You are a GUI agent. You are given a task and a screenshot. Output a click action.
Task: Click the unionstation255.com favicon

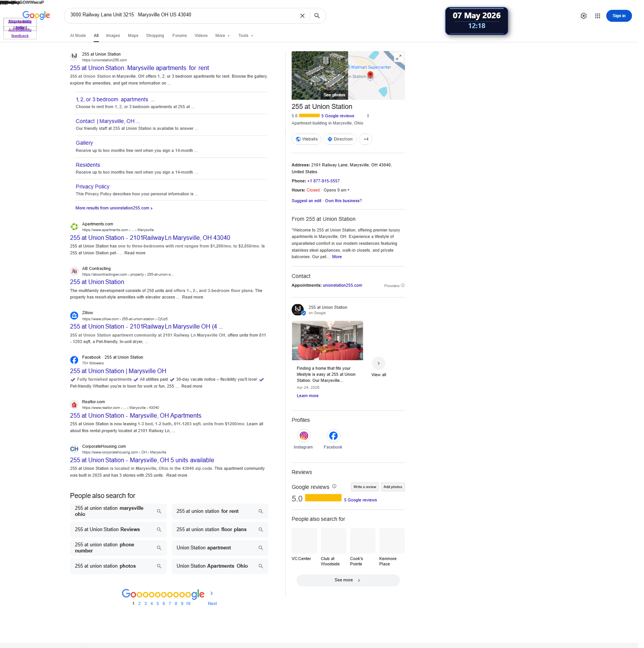(x=74, y=57)
